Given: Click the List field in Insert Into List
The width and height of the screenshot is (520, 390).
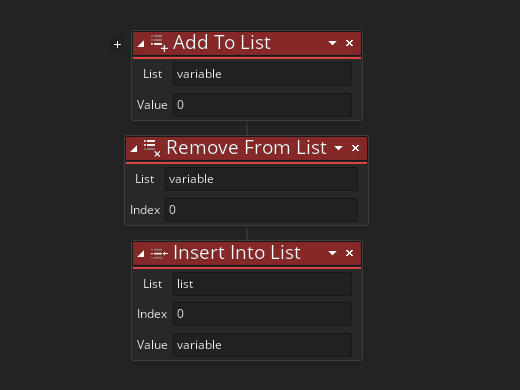Looking at the screenshot, I should coord(262,284).
